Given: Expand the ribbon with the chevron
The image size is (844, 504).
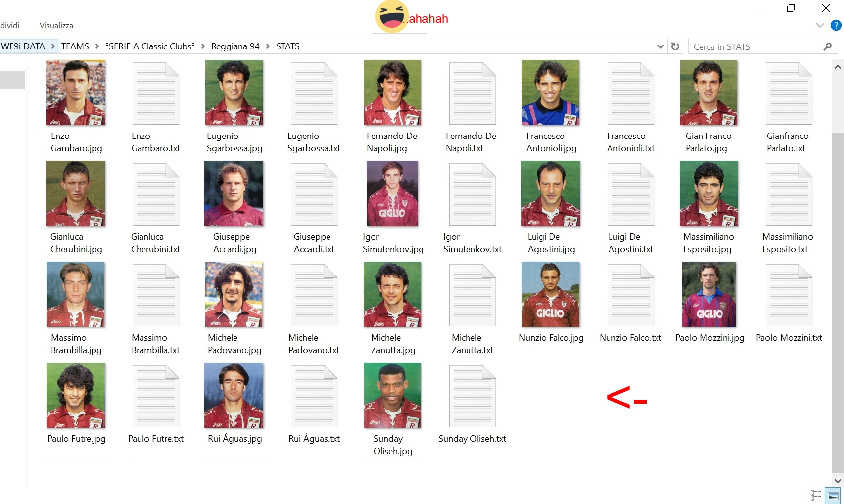Looking at the screenshot, I should point(820,25).
